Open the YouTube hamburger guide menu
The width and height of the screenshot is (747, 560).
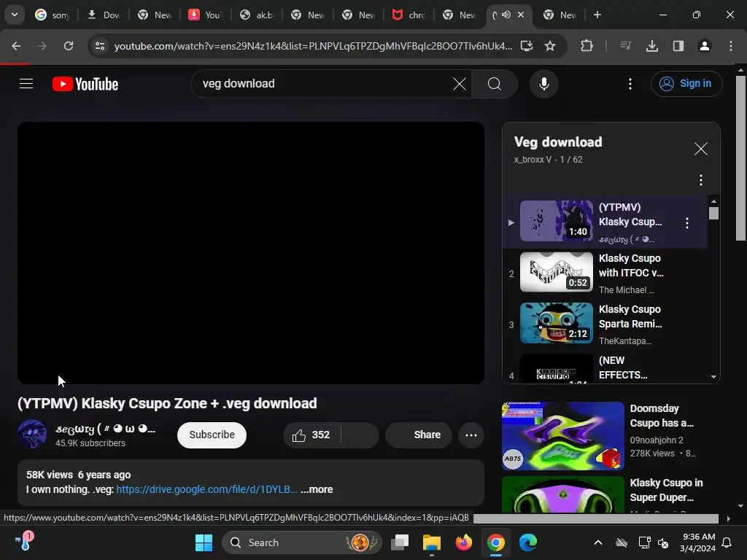26,84
